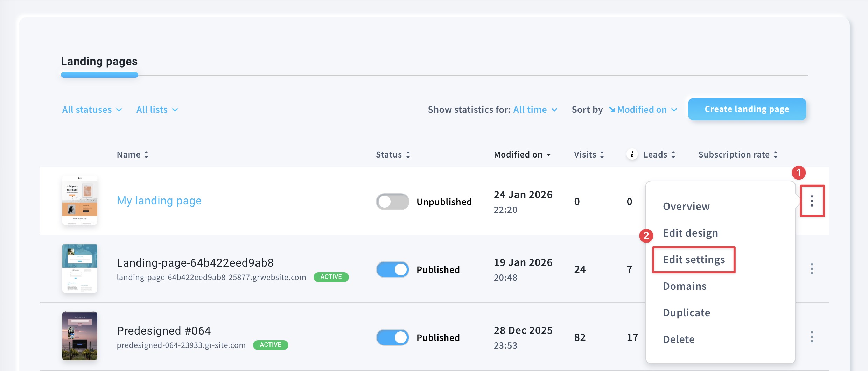Choose Duplicate in the context menu
The image size is (868, 371).
click(686, 313)
